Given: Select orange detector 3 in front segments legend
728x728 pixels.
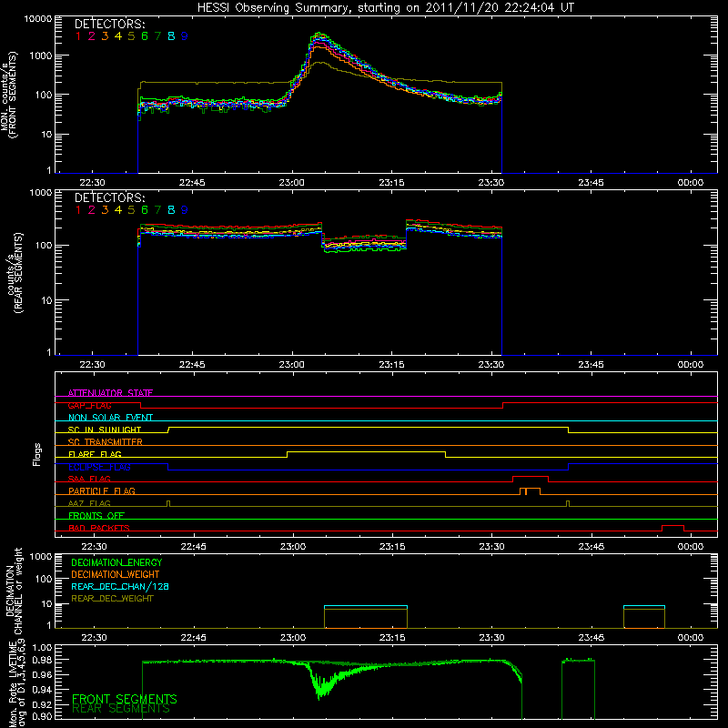Looking at the screenshot, I should [x=105, y=35].
